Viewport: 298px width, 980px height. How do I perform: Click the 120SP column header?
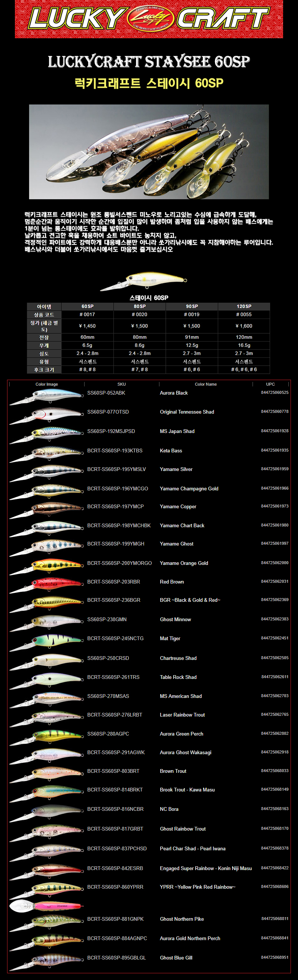click(244, 306)
